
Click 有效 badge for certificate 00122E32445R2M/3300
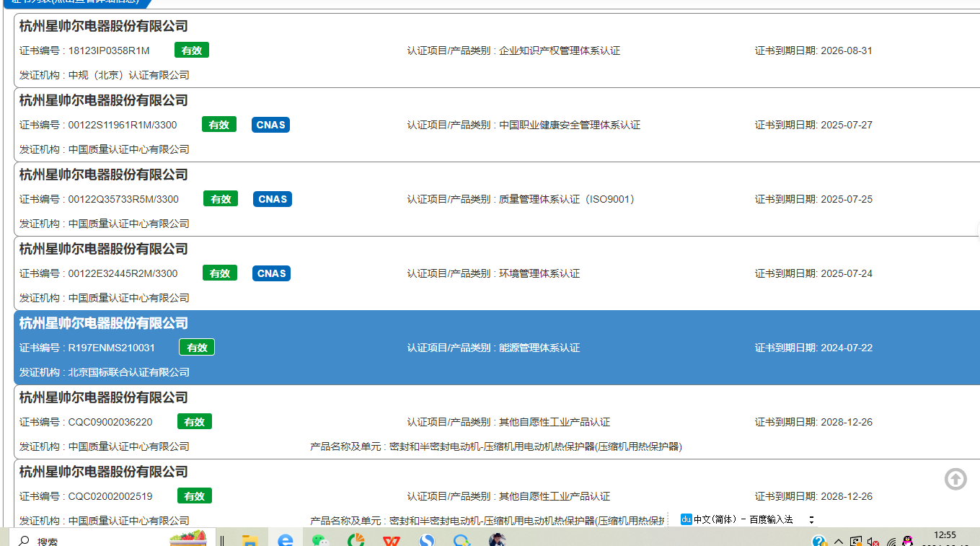tap(220, 273)
